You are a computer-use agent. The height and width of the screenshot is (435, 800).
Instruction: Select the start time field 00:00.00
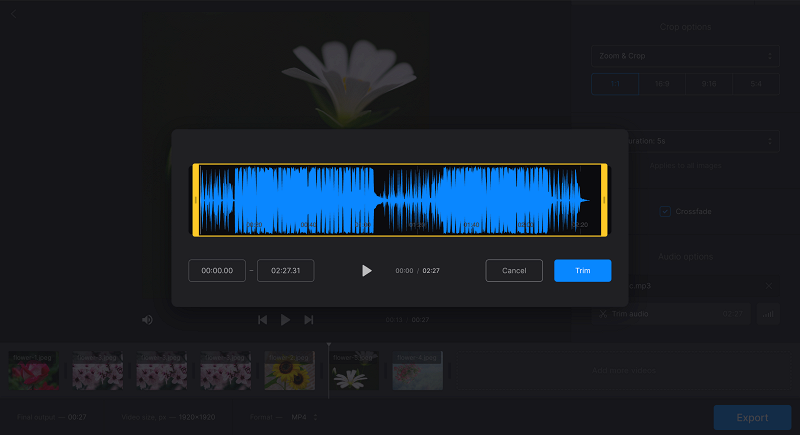(x=217, y=271)
